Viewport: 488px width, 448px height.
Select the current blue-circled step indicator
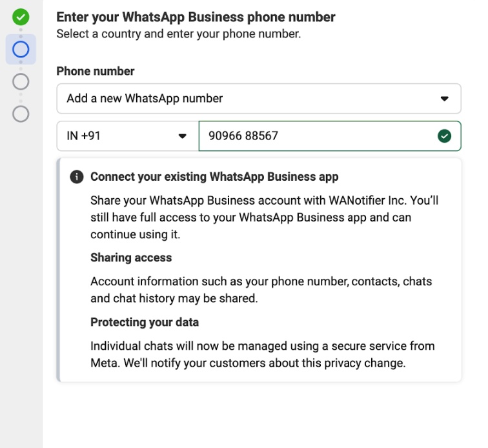[21, 50]
